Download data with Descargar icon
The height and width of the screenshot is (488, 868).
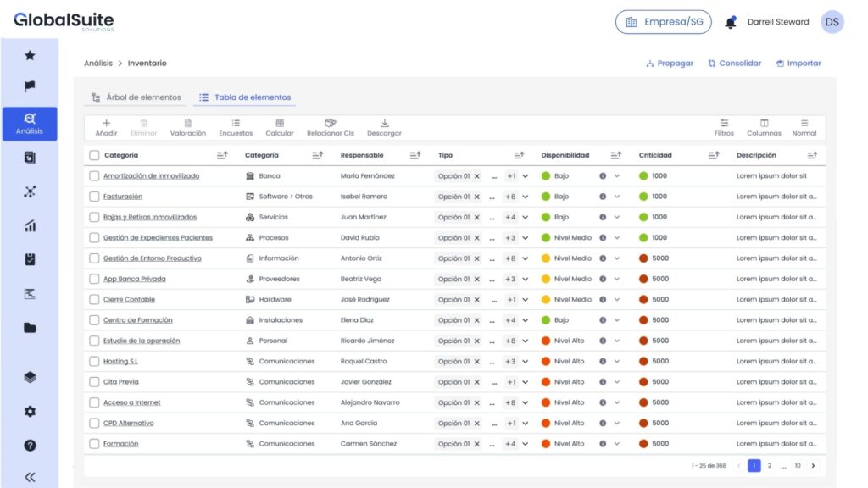[x=384, y=124]
